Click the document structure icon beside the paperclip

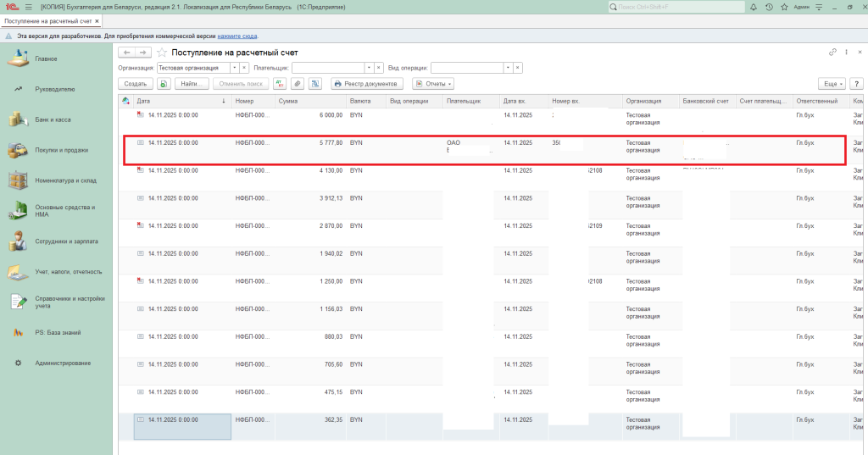coord(314,84)
